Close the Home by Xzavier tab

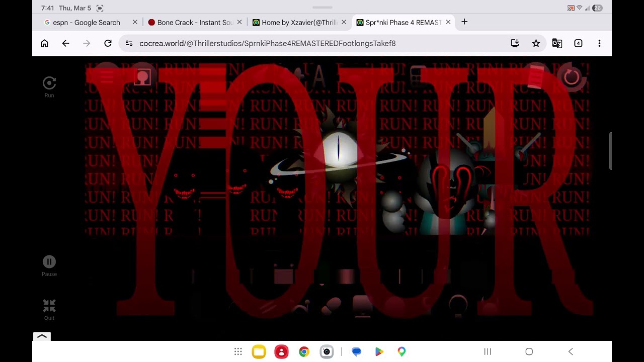[x=344, y=22]
